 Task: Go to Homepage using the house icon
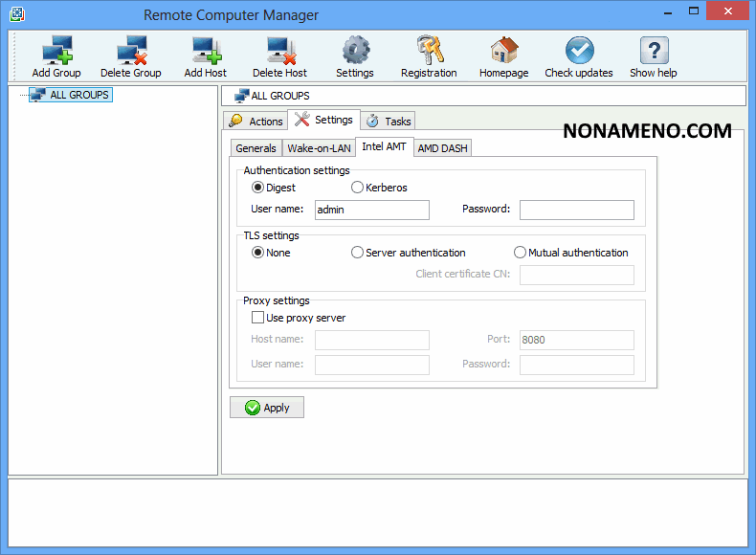click(504, 50)
